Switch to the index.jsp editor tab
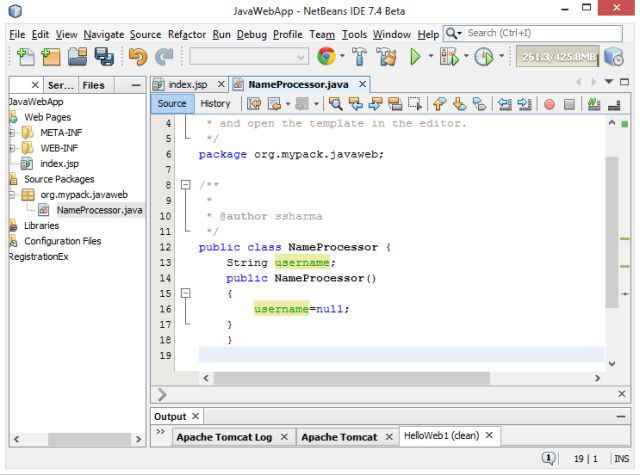Screen dimensions: 640x475 pos(188,84)
